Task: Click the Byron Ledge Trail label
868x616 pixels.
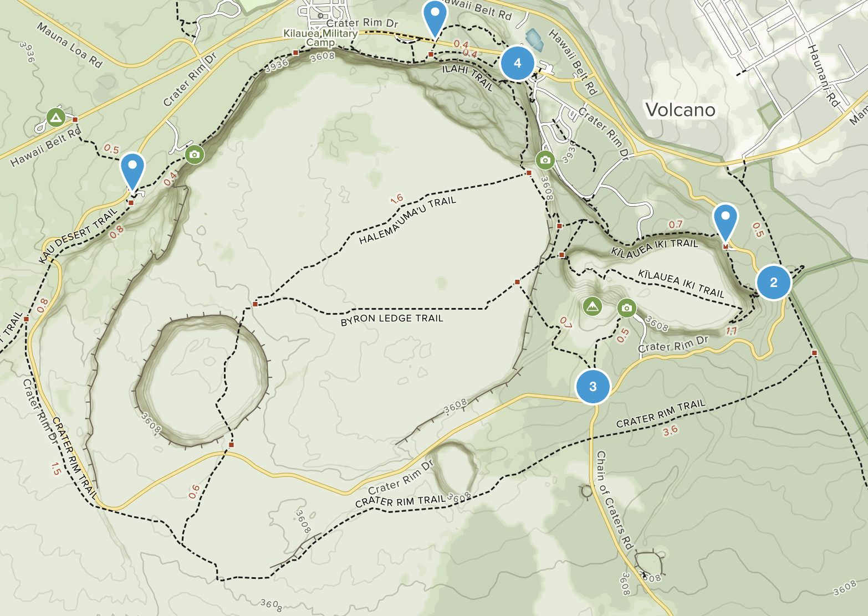Action: click(392, 319)
